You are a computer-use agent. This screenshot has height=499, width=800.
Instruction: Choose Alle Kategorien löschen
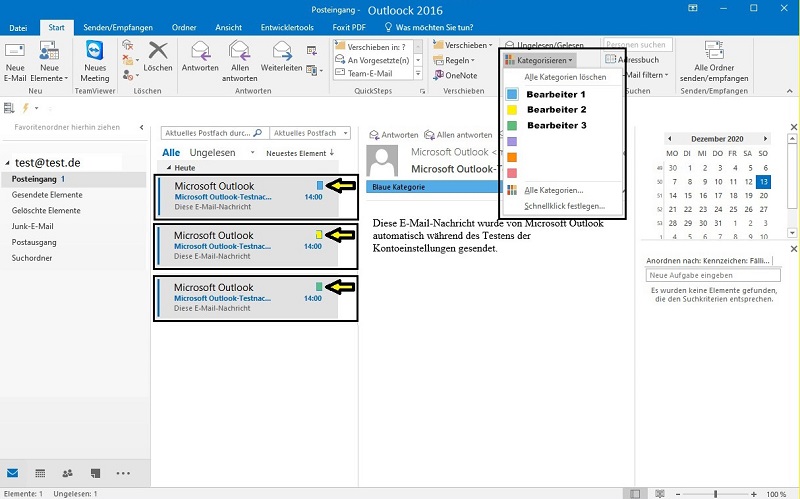click(x=563, y=77)
